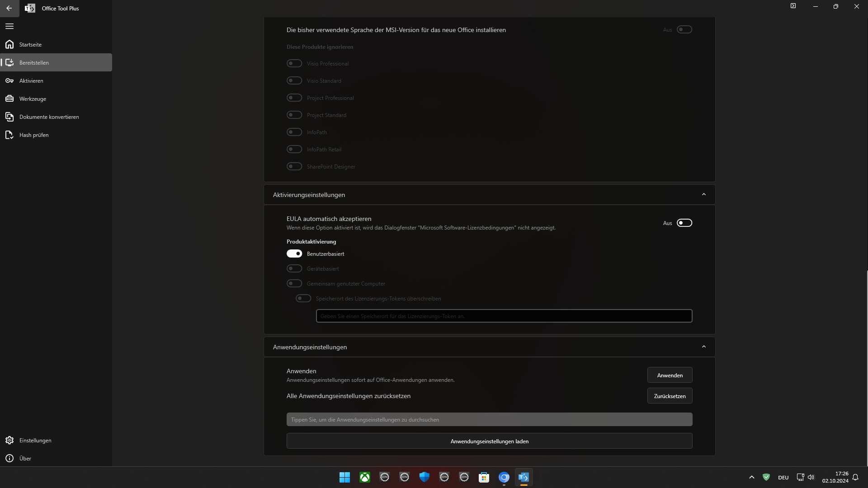Toggle the Gerätebasiert activation switch
Screen dimensions: 868x488
pos(294,268)
